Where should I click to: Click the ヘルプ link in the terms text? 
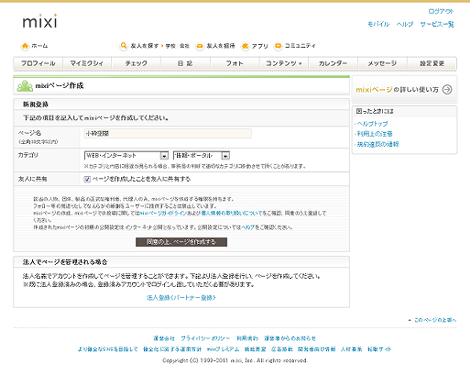pos(248,227)
